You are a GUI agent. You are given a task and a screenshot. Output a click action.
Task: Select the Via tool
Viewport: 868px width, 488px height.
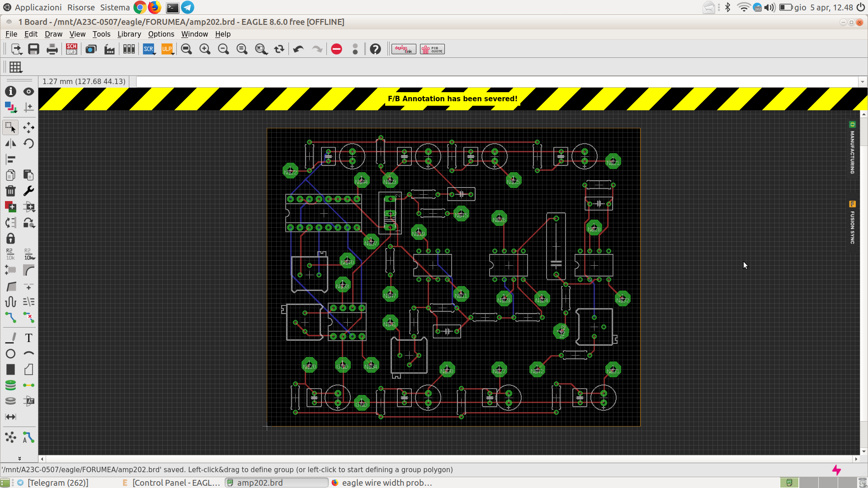pos(10,385)
